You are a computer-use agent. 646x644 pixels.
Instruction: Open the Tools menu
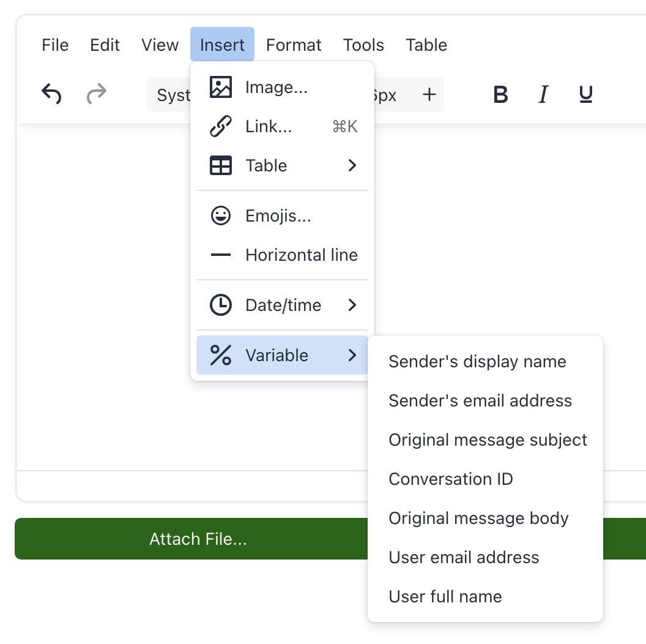click(363, 45)
